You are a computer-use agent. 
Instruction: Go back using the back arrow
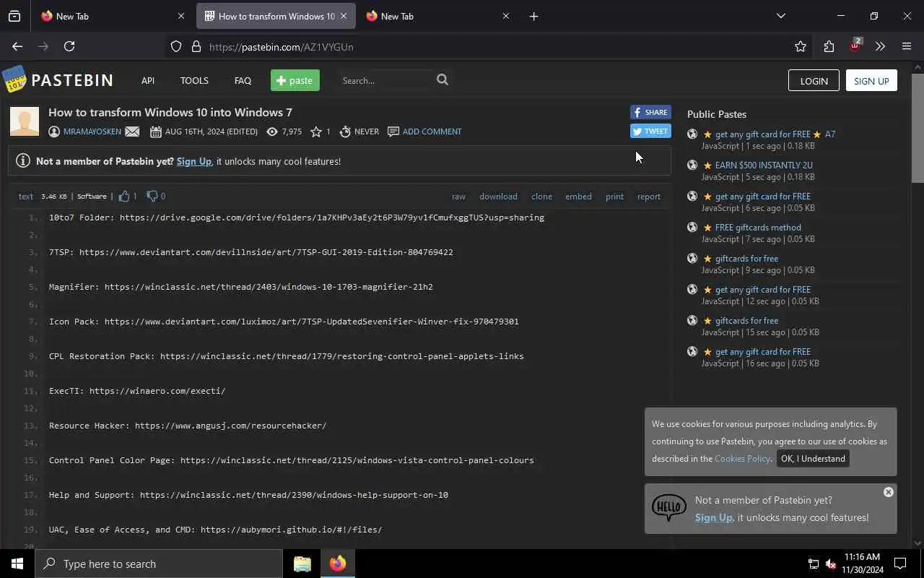17,46
